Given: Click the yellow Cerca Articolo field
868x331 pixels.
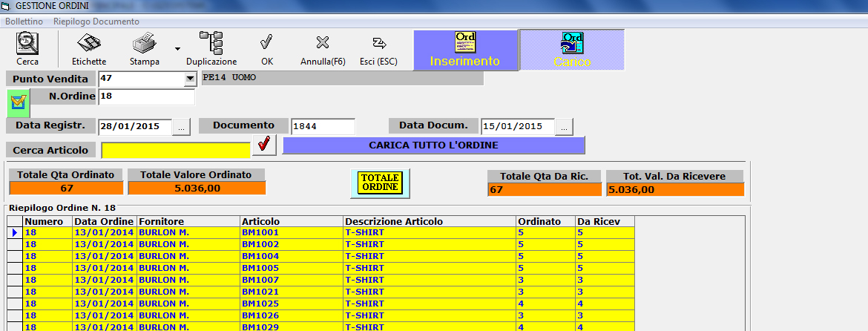Looking at the screenshot, I should click(x=176, y=150).
